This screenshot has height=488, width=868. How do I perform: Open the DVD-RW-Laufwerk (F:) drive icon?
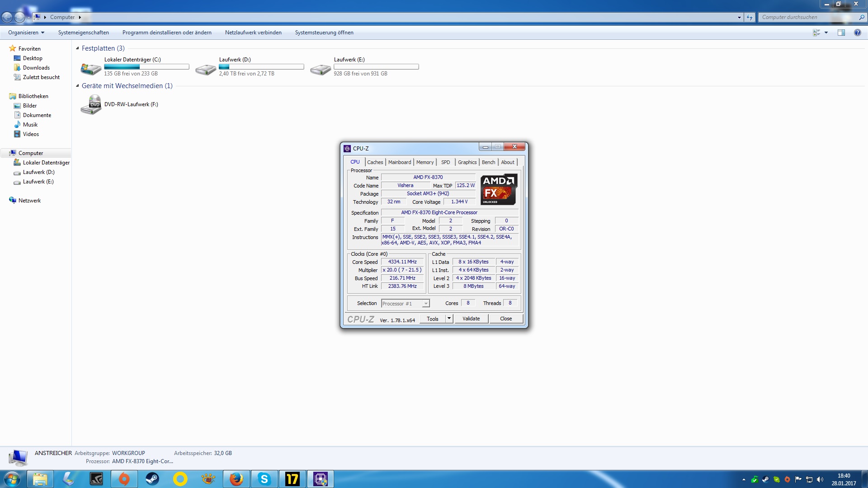(x=91, y=105)
